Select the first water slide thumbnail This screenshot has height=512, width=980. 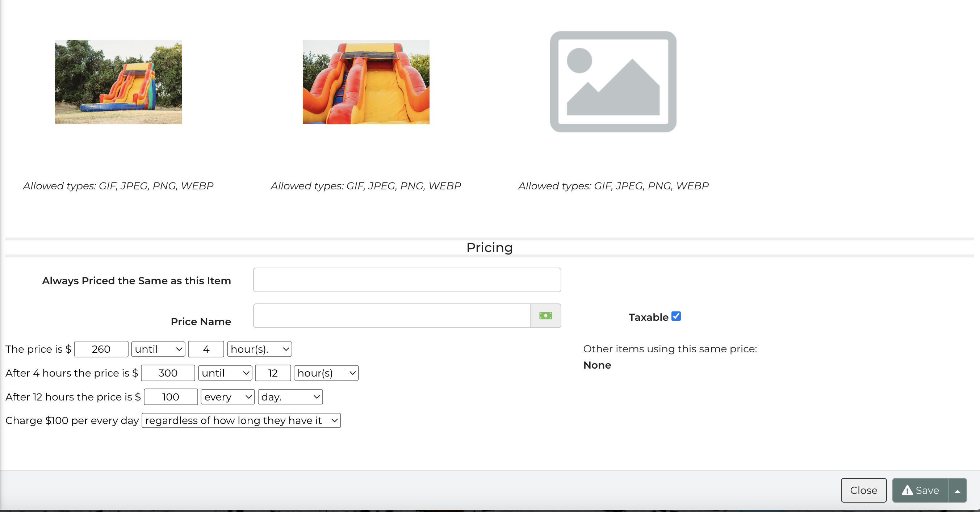118,82
